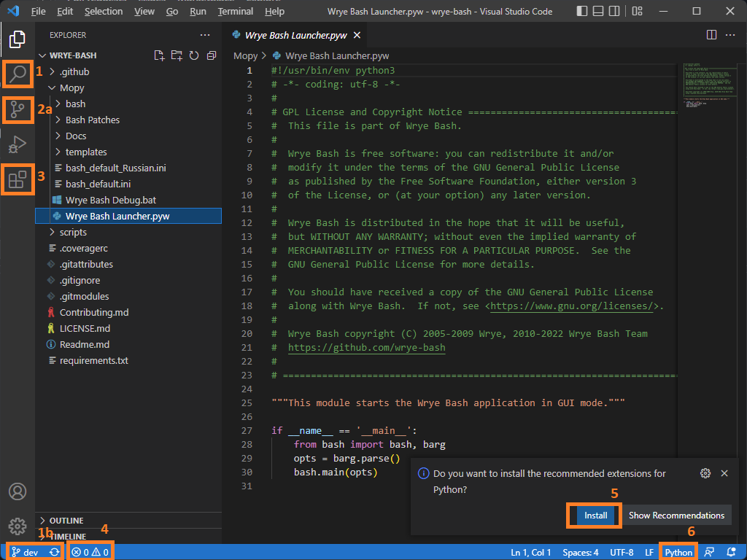Screen dimensions: 747x560
Task: Click the feedback icon in status bar
Action: pyautogui.click(x=709, y=552)
